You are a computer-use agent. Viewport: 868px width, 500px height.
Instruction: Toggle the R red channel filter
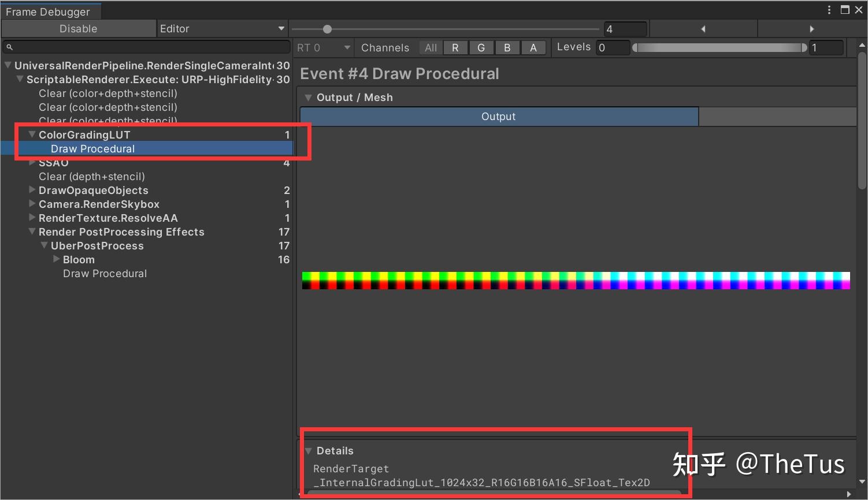tap(455, 47)
